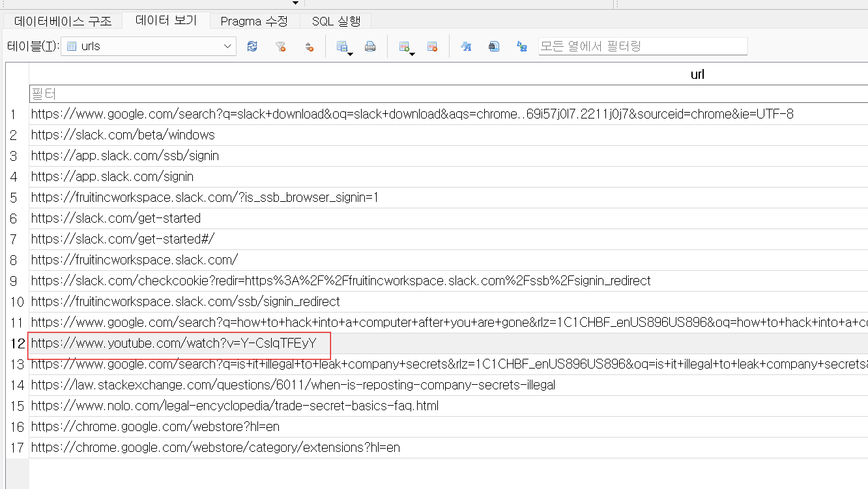Select the youtube.com/watch?v=Y-CsIqTFEyY cell
The image size is (868, 489).
click(448, 343)
